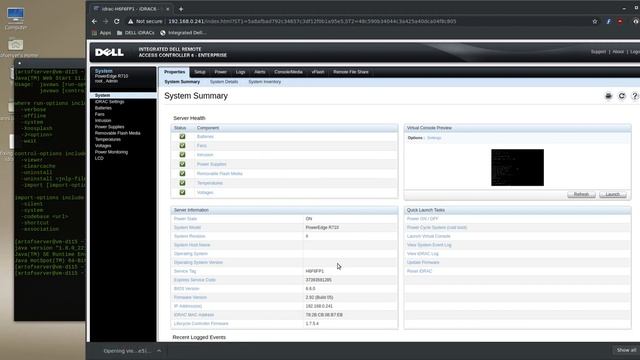
Task: Open Power Monitoring in left tree
Action: point(111,152)
